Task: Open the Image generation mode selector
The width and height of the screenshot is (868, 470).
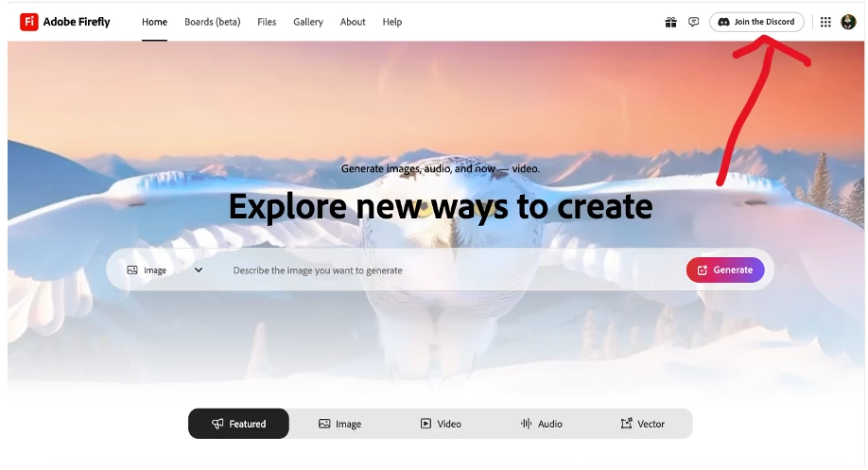Action: click(165, 270)
